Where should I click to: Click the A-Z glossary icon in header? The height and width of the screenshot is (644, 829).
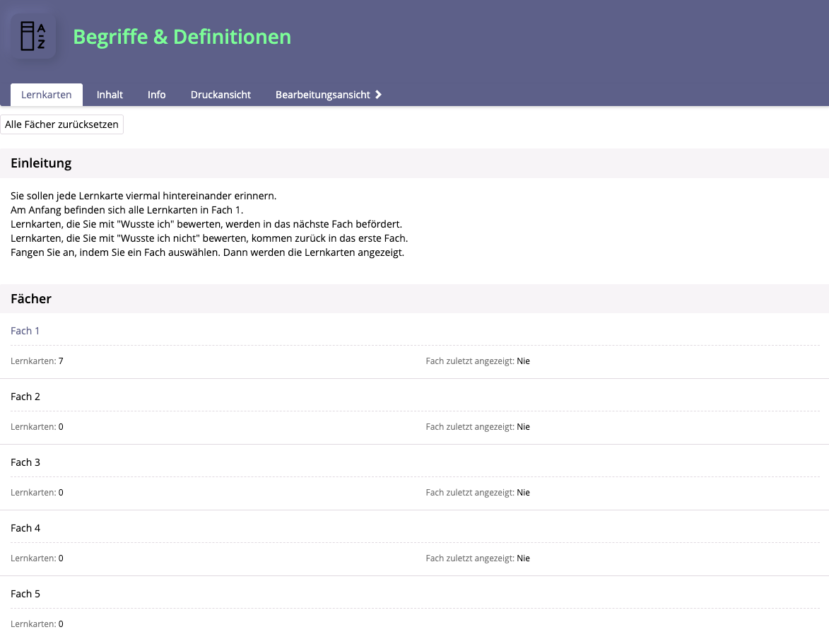coord(33,36)
